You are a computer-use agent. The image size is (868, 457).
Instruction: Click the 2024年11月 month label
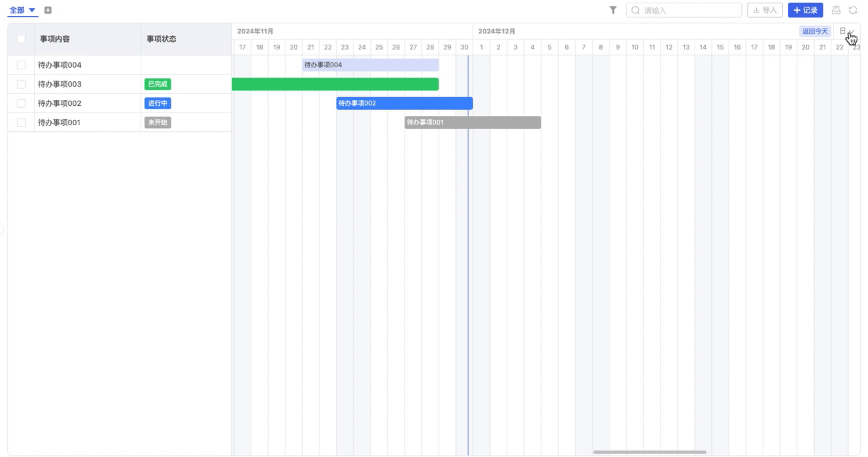coord(255,31)
